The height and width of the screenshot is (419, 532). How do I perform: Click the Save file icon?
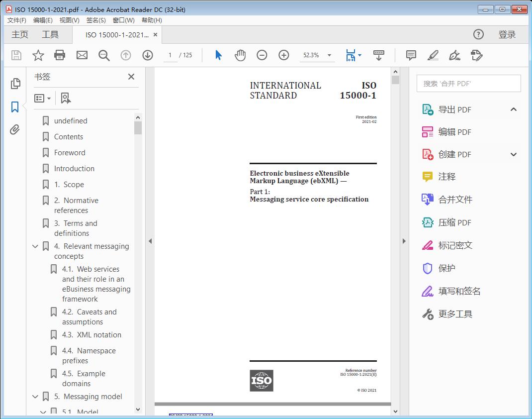16,55
